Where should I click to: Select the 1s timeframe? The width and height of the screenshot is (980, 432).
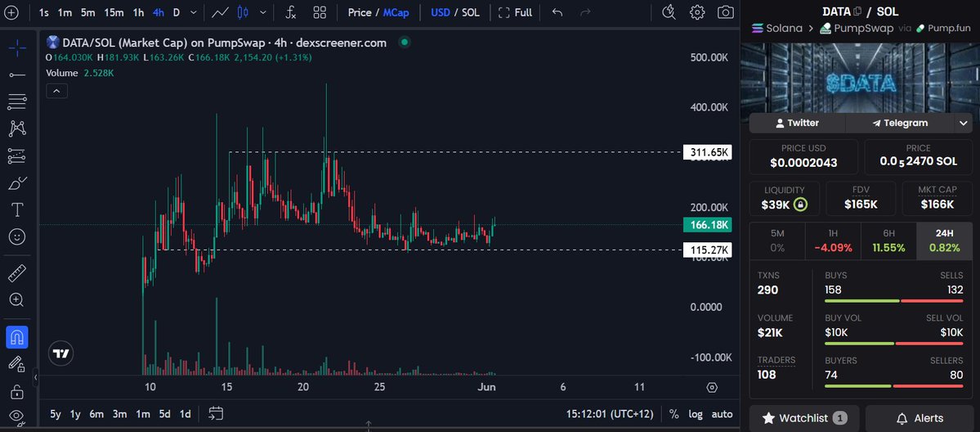coord(44,12)
